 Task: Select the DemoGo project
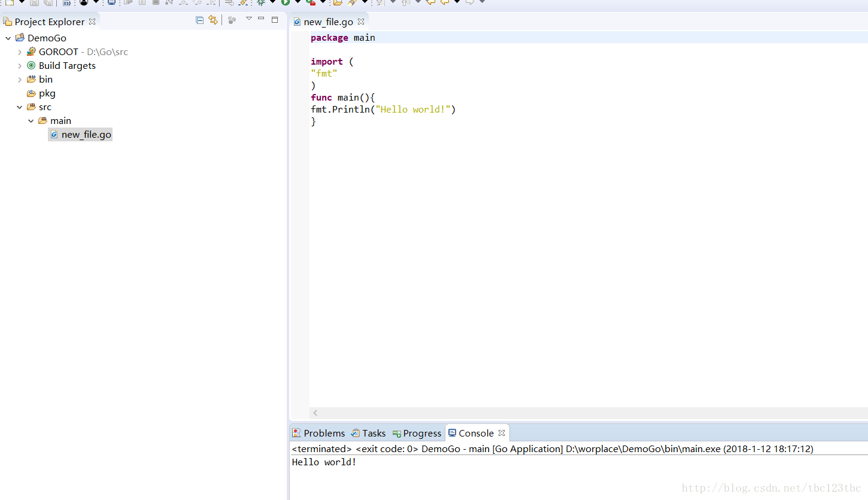(x=47, y=38)
